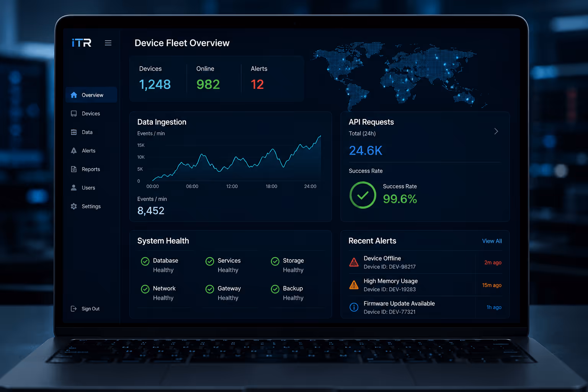
Task: Click the Network healthy check icon
Action: 145,289
